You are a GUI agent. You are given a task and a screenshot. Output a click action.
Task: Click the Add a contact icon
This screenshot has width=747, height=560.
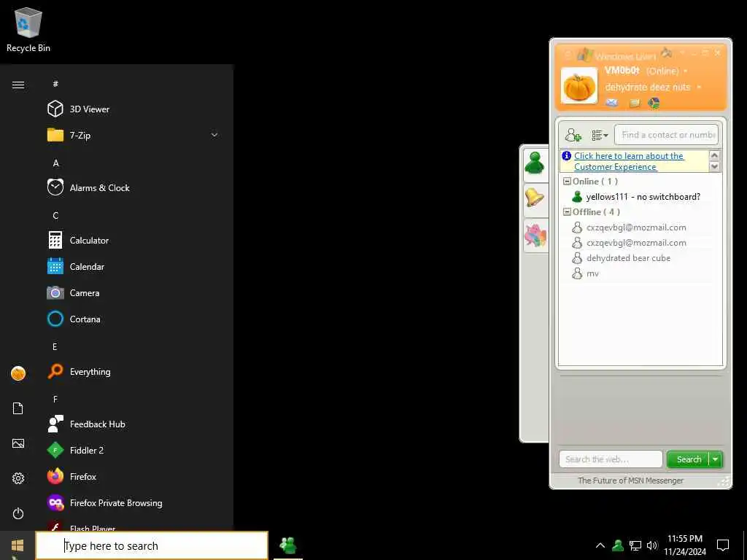coord(573,135)
